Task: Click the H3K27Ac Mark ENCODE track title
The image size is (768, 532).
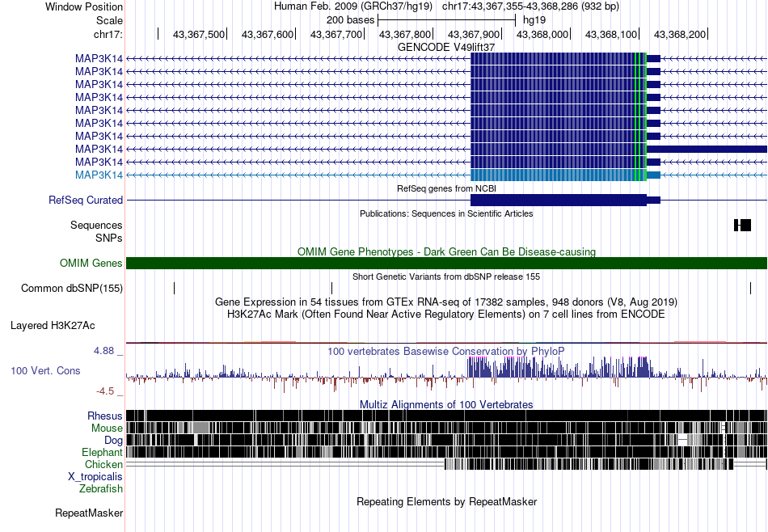Action: (446, 314)
